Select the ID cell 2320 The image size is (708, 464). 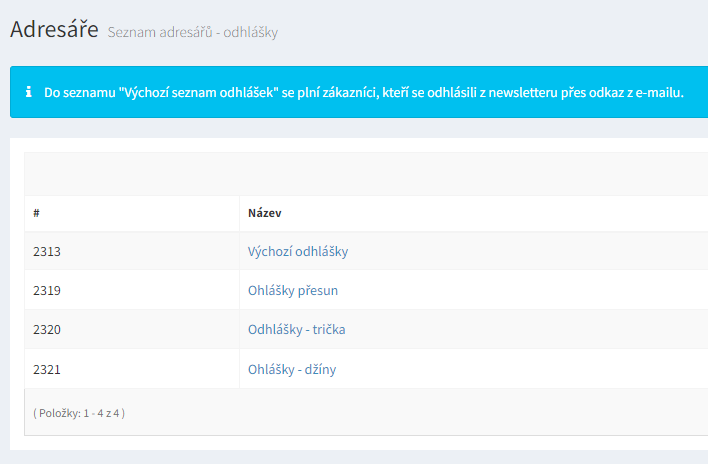pos(47,330)
